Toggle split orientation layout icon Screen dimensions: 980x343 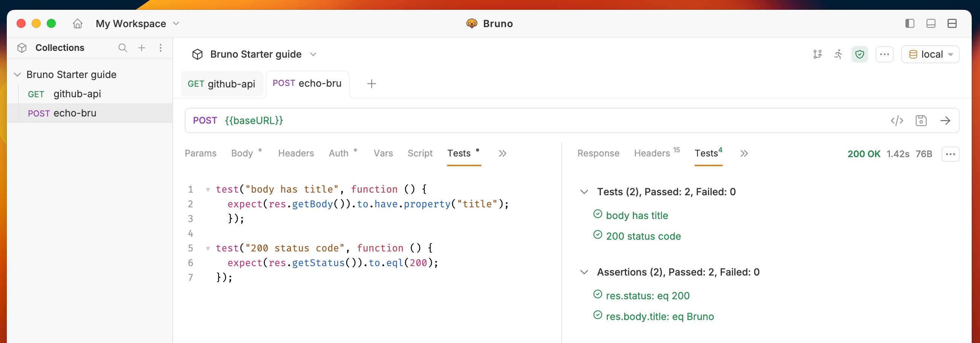(x=952, y=24)
